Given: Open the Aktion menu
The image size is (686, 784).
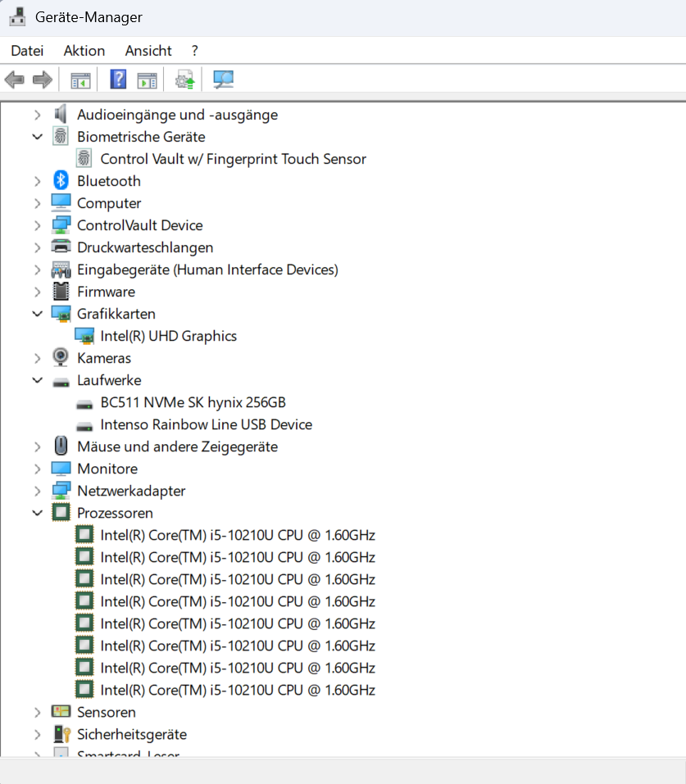Looking at the screenshot, I should (84, 51).
